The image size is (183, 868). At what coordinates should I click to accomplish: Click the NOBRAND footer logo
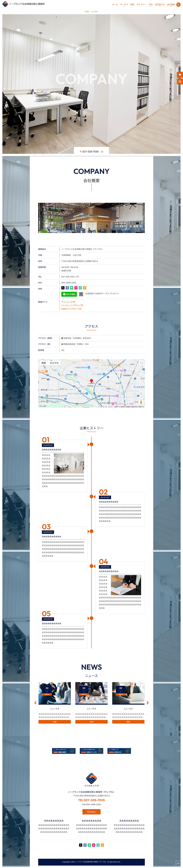[x=92, y=780]
